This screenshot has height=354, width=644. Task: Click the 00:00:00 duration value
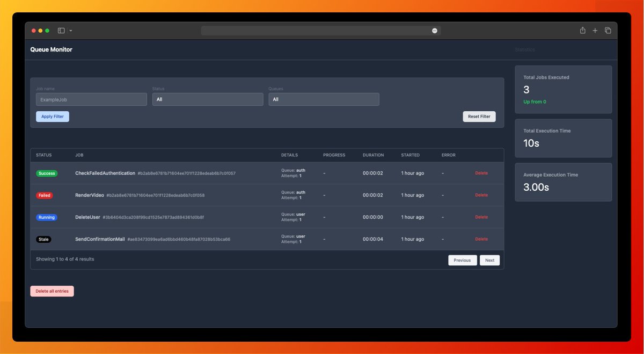pos(373,217)
